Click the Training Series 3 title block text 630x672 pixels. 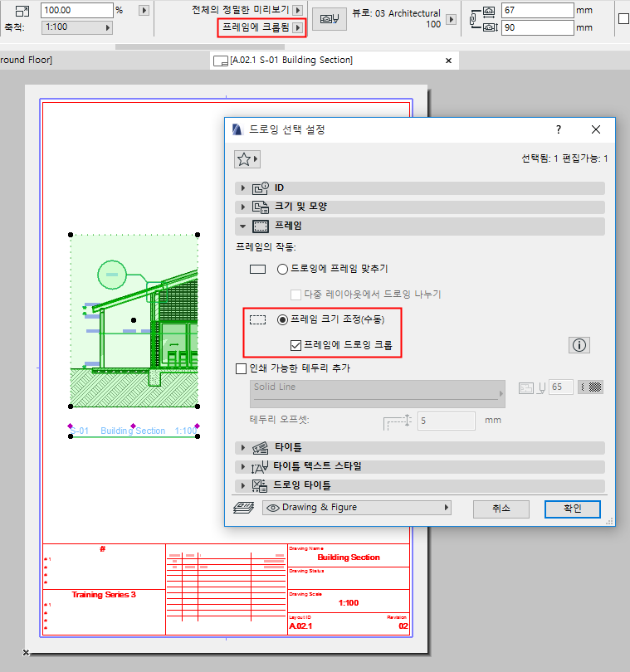104,595
